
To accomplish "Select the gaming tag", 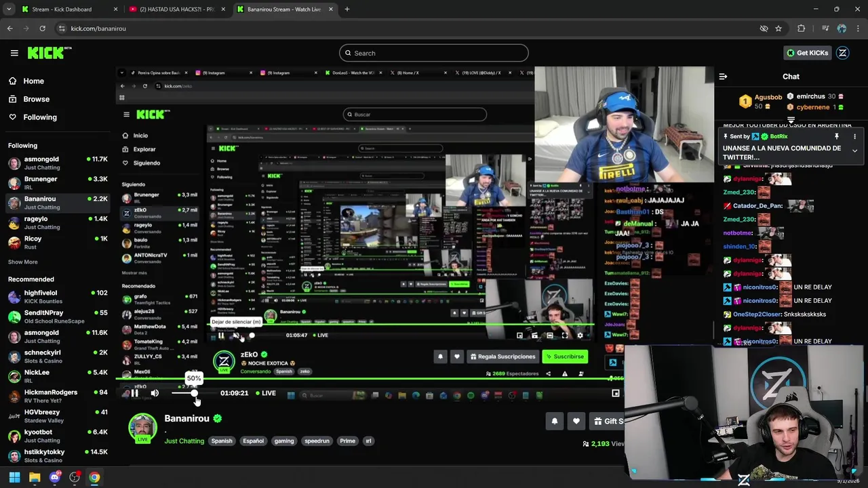I will [x=284, y=441].
